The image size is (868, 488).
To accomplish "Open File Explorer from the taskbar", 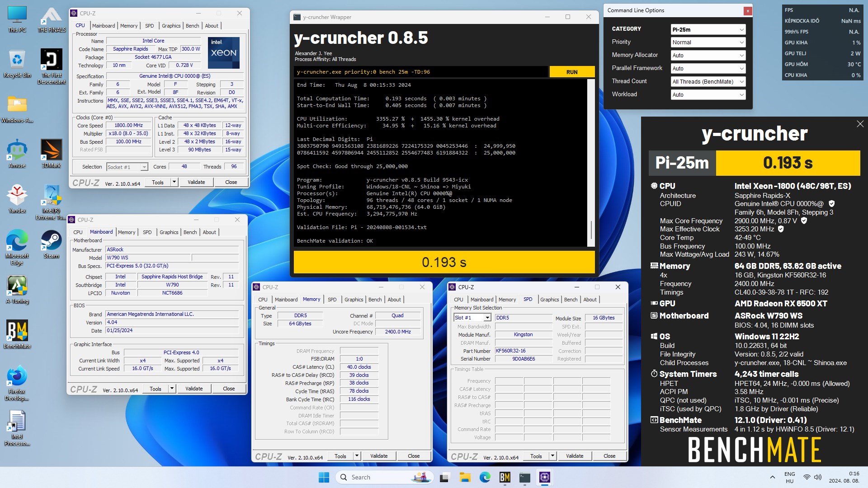I will [465, 477].
